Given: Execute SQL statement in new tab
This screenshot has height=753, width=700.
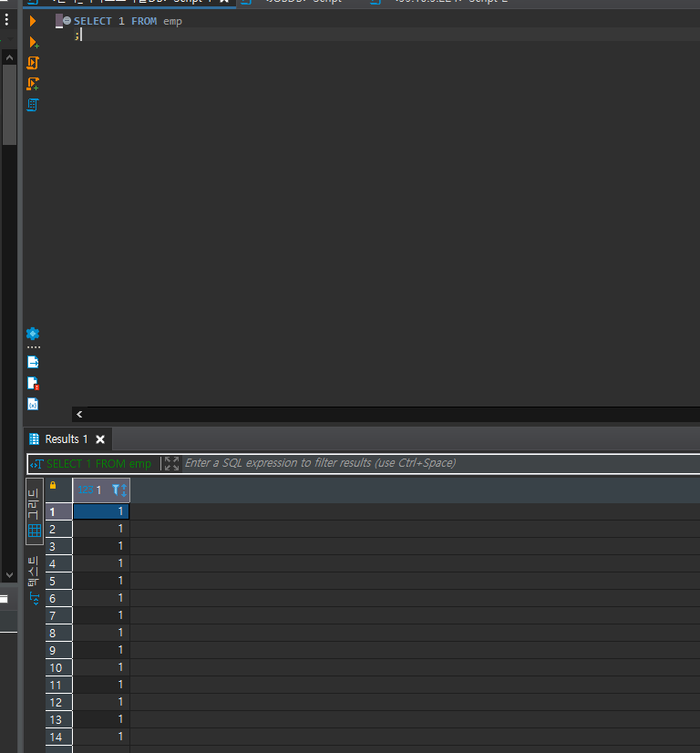Looking at the screenshot, I should tap(33, 42).
